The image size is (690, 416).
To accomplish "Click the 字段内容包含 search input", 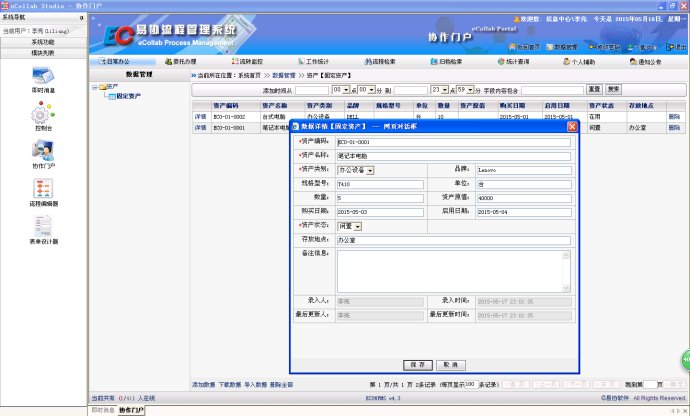I will [552, 90].
